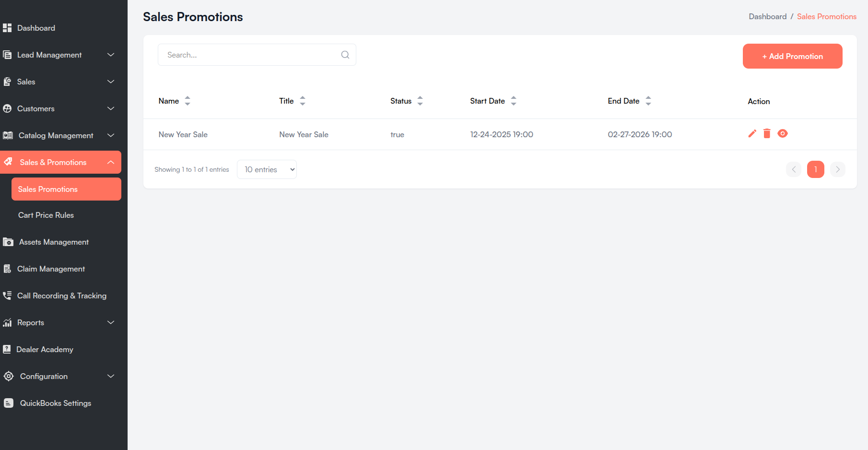Image resolution: width=868 pixels, height=450 pixels.
Task: Click the Dashboard grid icon in sidebar
Action: 7,28
